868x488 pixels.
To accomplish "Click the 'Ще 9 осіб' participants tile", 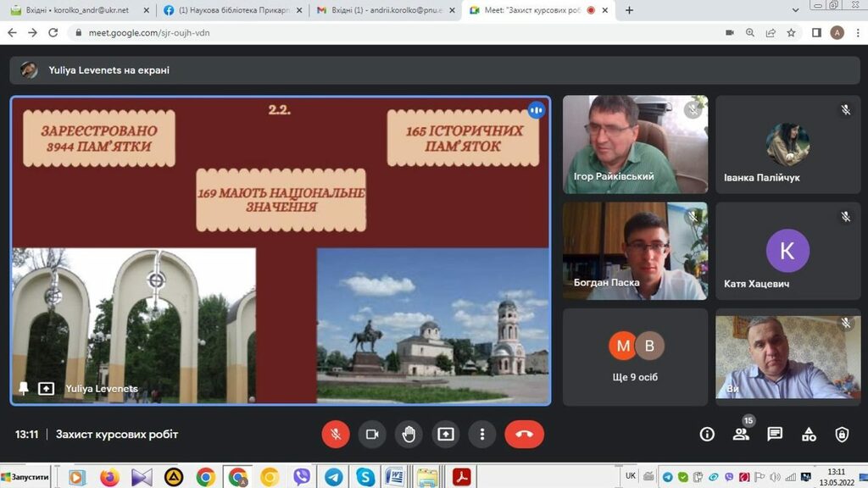I will coord(635,356).
